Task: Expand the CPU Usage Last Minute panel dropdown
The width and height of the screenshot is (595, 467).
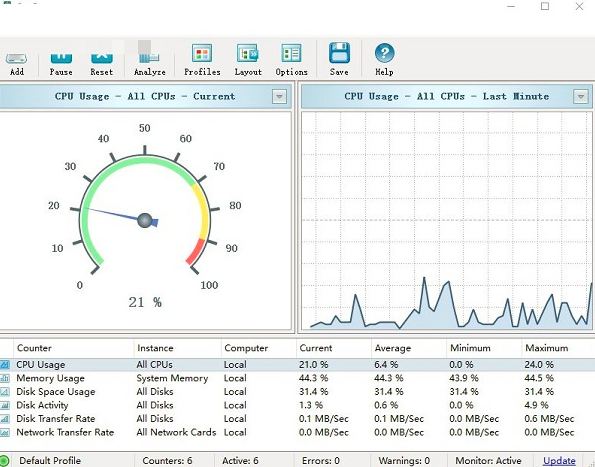Action: pyautogui.click(x=581, y=97)
